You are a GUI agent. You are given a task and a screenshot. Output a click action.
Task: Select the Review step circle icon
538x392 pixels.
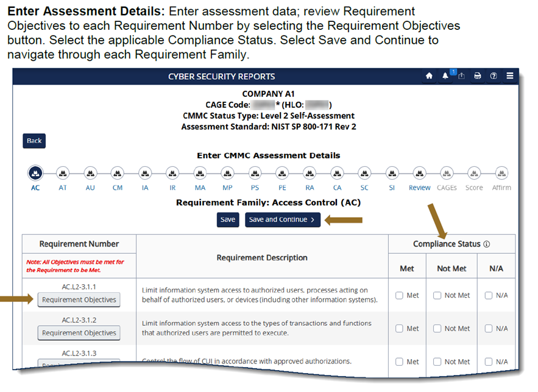[419, 173]
